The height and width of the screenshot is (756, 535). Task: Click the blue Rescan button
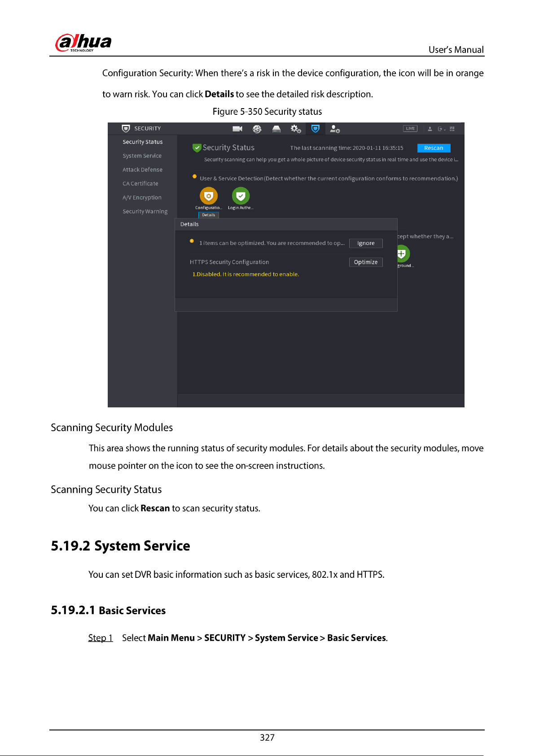click(434, 148)
